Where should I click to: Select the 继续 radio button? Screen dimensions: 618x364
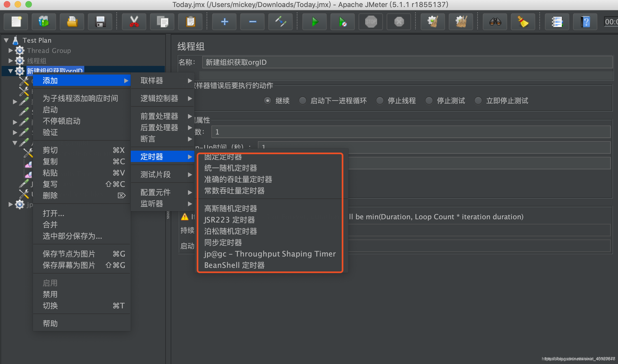point(267,101)
